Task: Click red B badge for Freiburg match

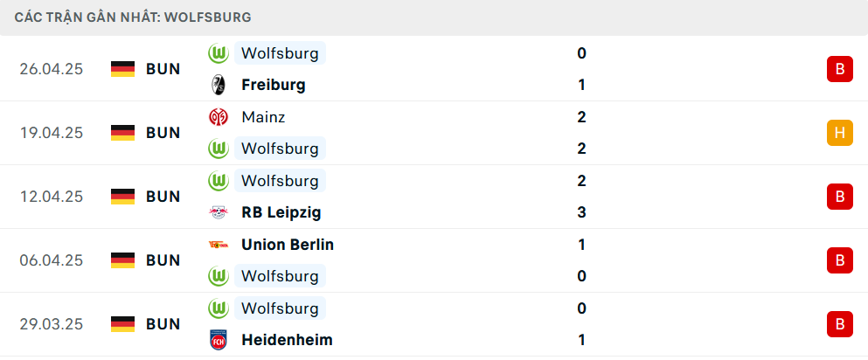Action: [840, 69]
